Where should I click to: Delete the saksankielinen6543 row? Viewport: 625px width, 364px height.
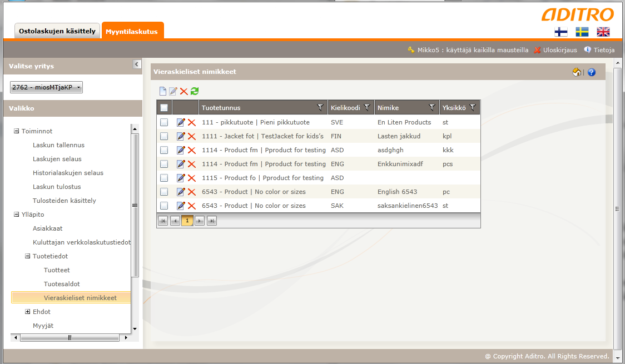click(x=192, y=206)
